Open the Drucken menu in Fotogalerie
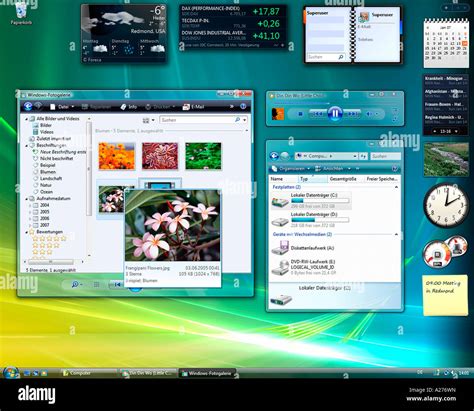This screenshot has height=411, width=474. click(160, 107)
